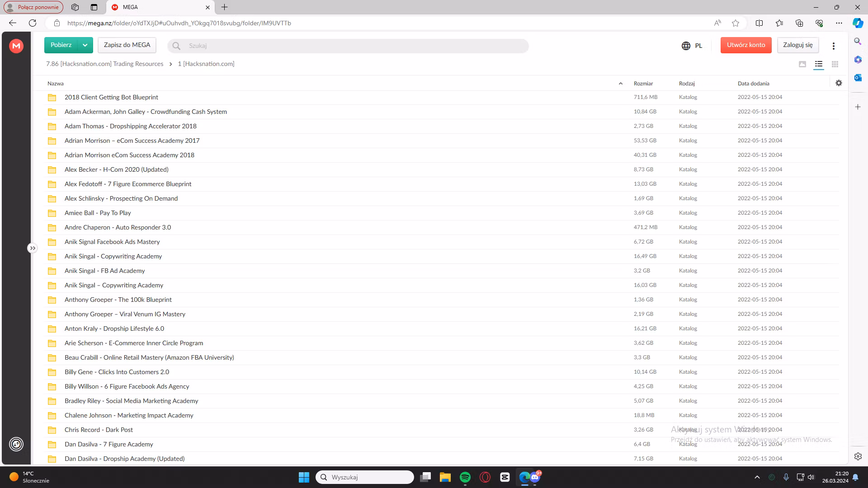Click the Zaloguj się button
The image size is (868, 488).
pos(798,45)
